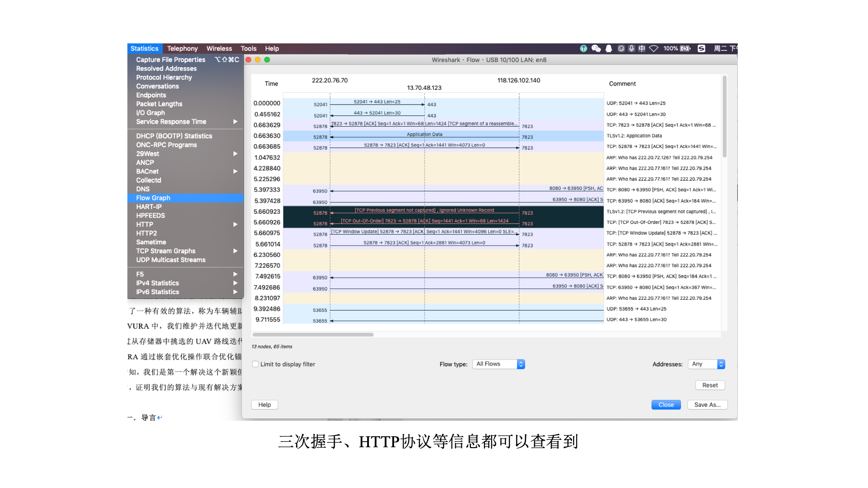Click the 118.126.102.140 node header
The image size is (868, 488).
519,80
